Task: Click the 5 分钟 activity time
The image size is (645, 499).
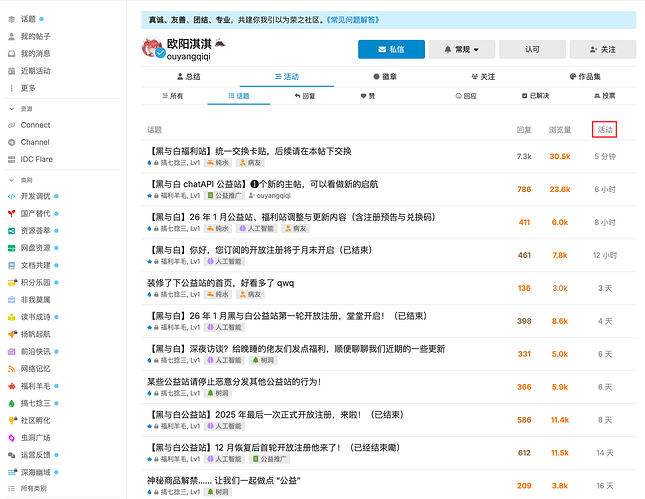Action: tap(605, 156)
